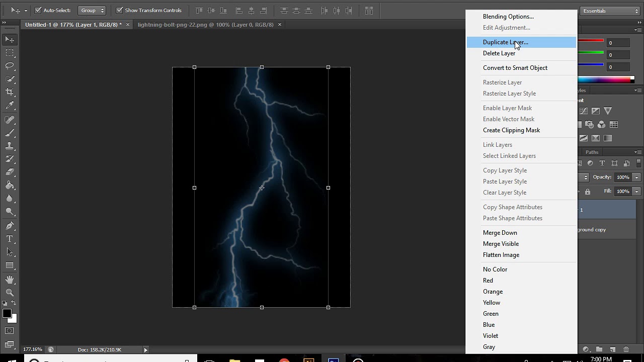
Task: Select the Hand tool
Action: pyautogui.click(x=10, y=280)
